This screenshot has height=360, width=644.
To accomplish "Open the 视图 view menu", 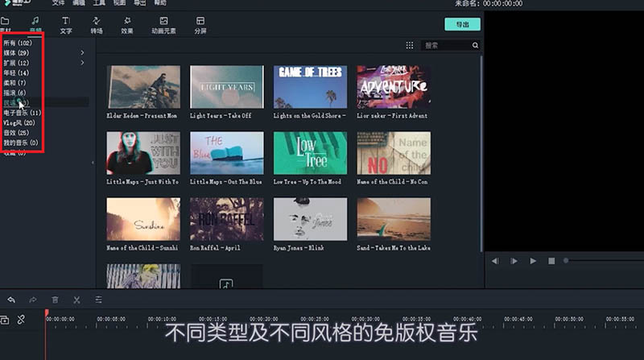I will [119, 3].
